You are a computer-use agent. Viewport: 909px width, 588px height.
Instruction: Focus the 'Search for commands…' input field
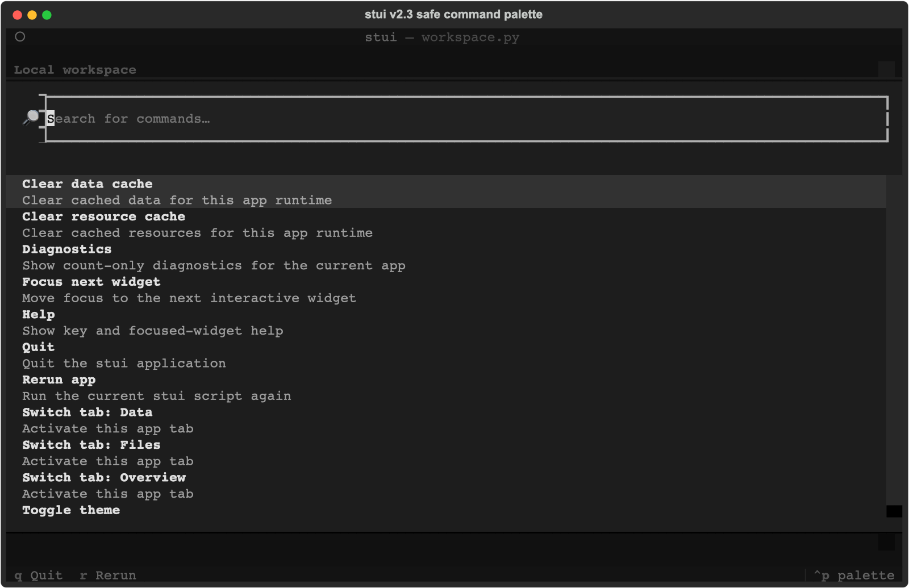[466, 119]
